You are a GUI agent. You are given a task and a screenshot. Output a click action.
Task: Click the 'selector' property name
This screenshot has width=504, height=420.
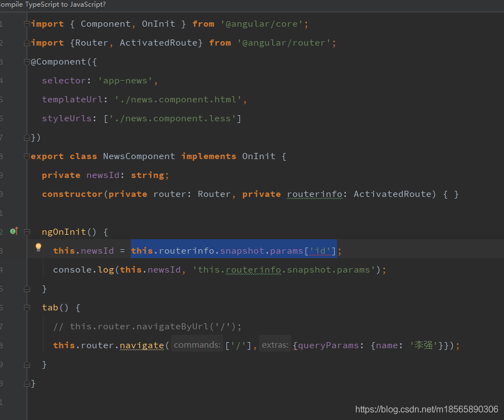click(63, 81)
